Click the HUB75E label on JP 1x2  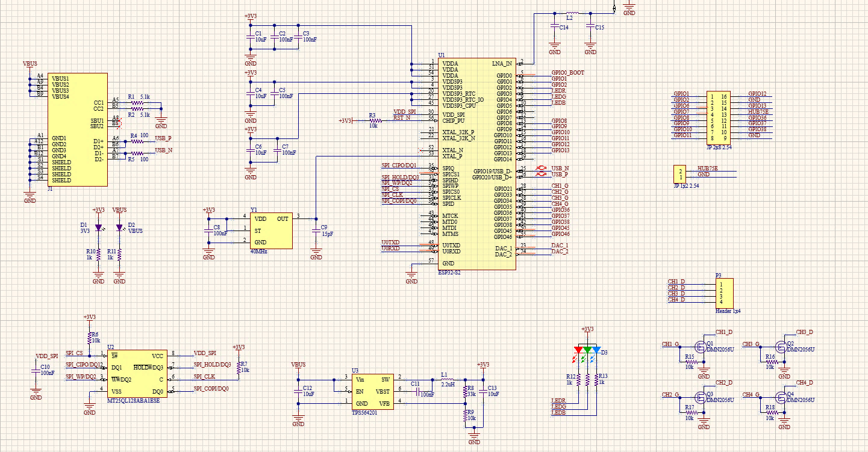tap(707, 169)
